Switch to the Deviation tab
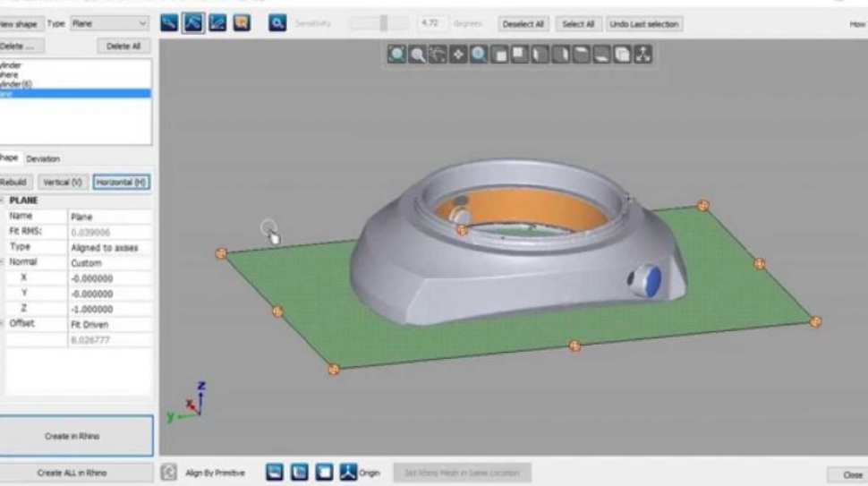This screenshot has width=868, height=486. [x=43, y=158]
